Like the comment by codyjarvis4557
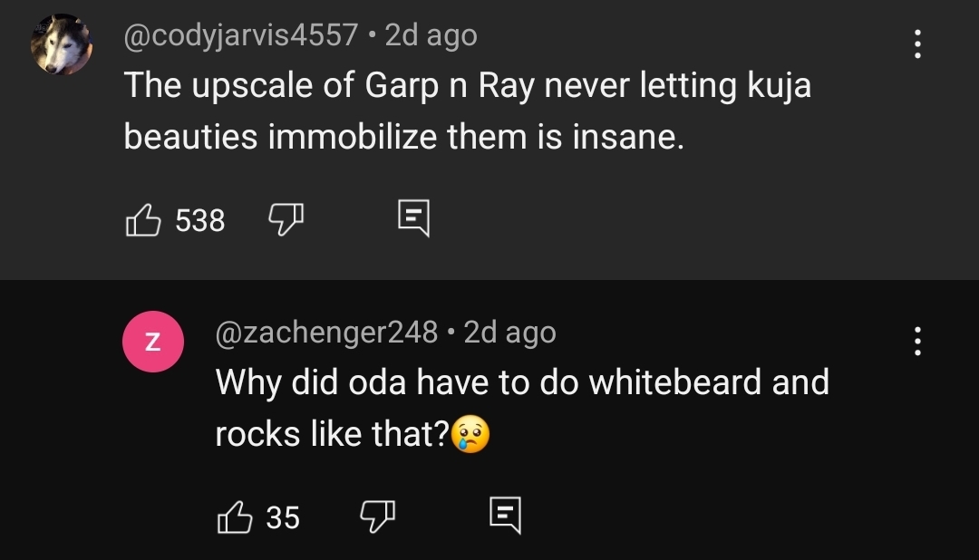 (x=143, y=220)
